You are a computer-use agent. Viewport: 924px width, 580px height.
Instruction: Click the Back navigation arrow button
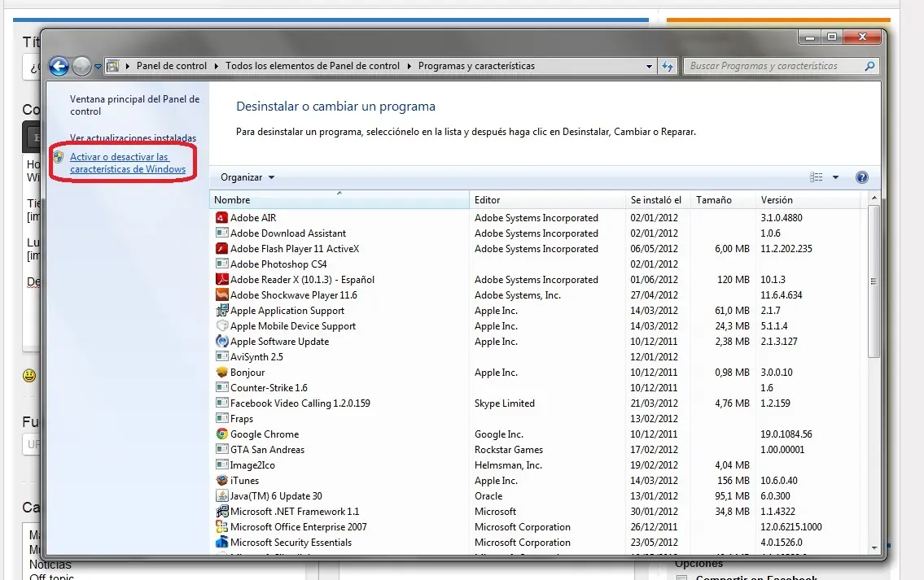tap(59, 66)
